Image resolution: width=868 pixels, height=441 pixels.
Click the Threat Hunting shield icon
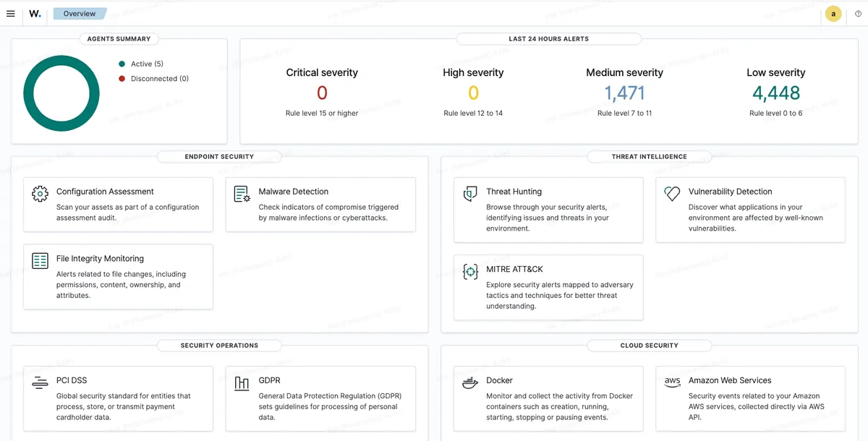tap(469, 194)
